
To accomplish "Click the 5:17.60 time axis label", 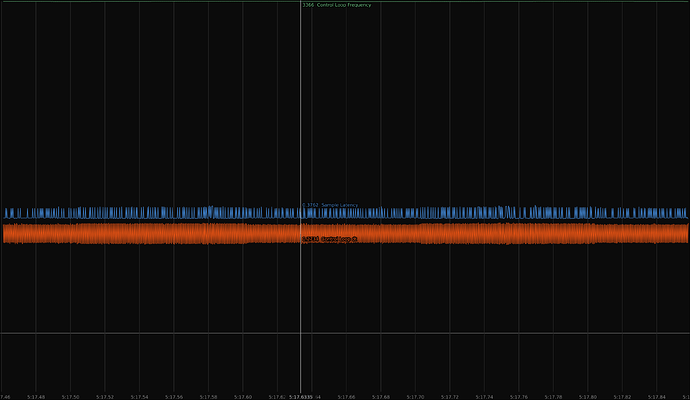I will [243, 397].
